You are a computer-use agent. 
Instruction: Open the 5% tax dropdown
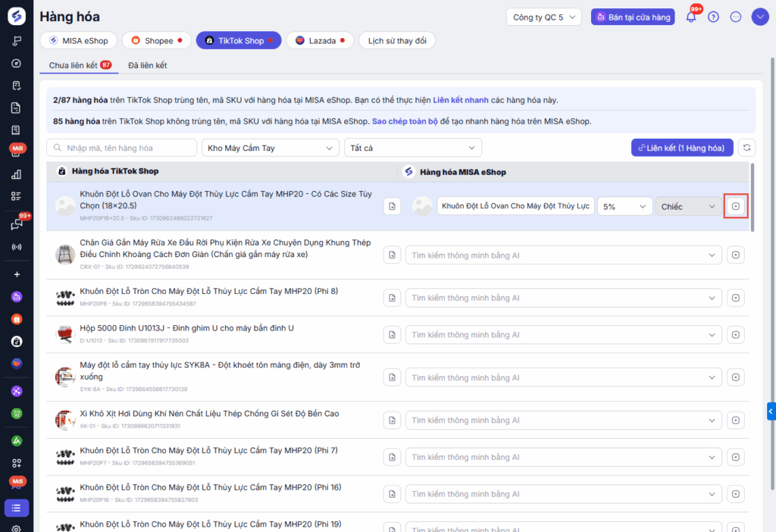coord(624,206)
